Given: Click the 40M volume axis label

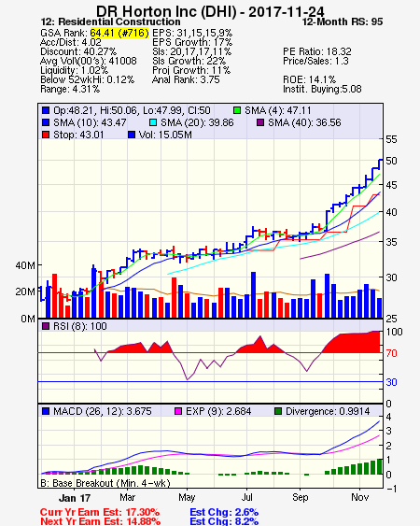Looking at the screenshot, I should [x=25, y=265].
